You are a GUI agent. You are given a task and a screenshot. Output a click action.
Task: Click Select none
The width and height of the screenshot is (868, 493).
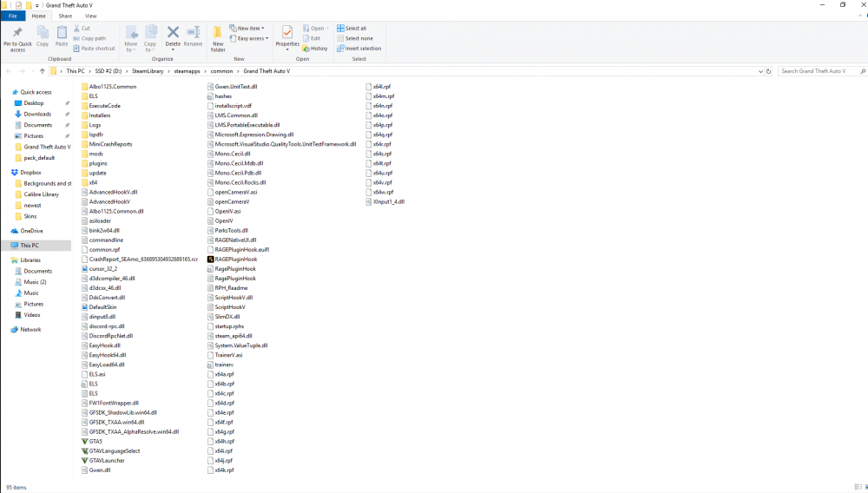355,38
